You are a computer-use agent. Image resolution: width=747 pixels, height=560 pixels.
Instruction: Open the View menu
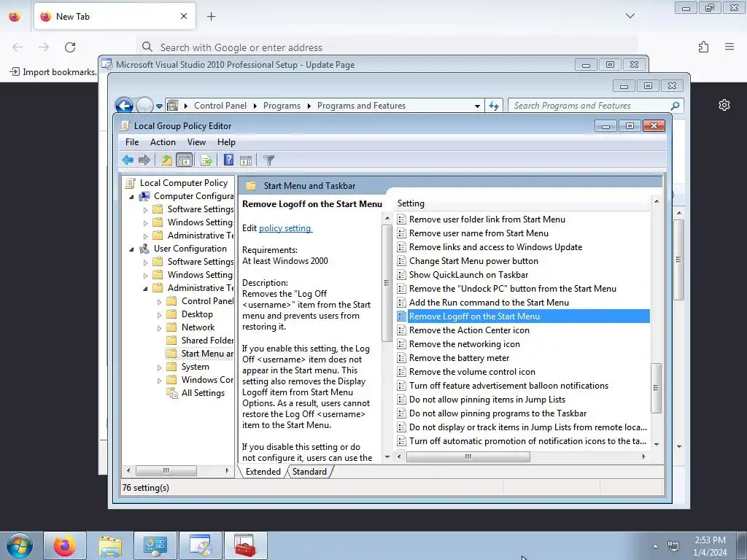(196, 142)
